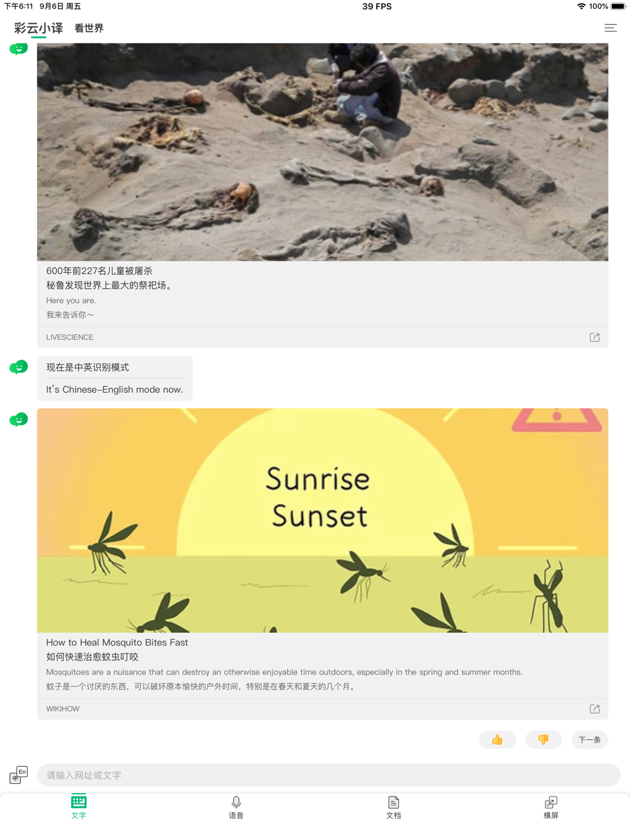The height and width of the screenshot is (840, 630).
Task: Open the Sunrise Sunset mosquito image
Action: [323, 521]
